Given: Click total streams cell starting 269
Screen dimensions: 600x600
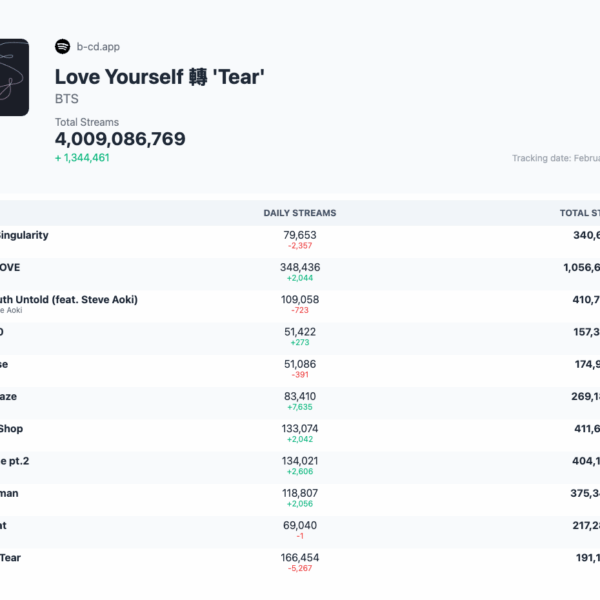Looking at the screenshot, I should pos(585,396).
